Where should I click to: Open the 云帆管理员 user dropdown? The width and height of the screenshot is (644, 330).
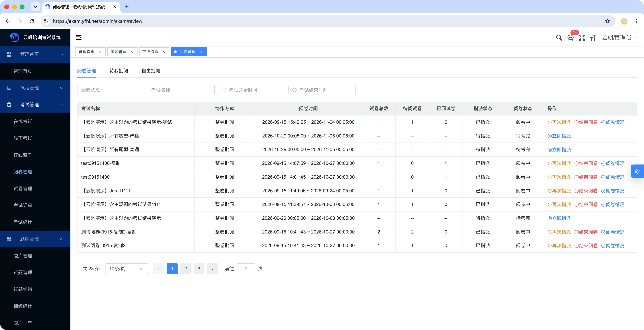point(620,38)
